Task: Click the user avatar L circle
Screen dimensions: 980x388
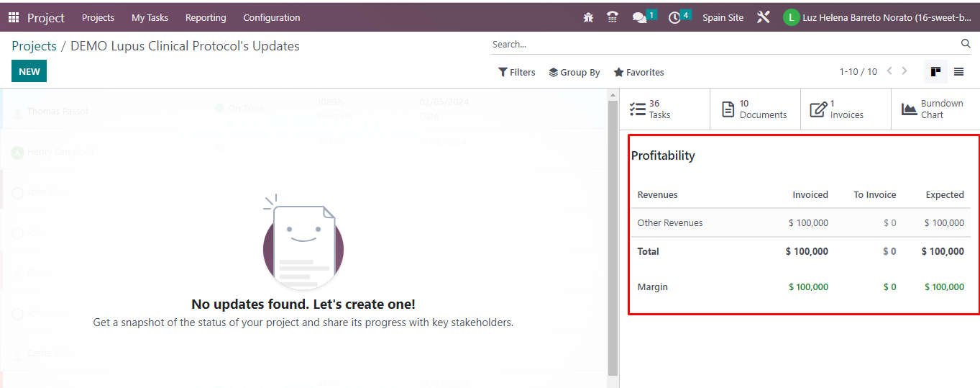Action: coord(791,17)
